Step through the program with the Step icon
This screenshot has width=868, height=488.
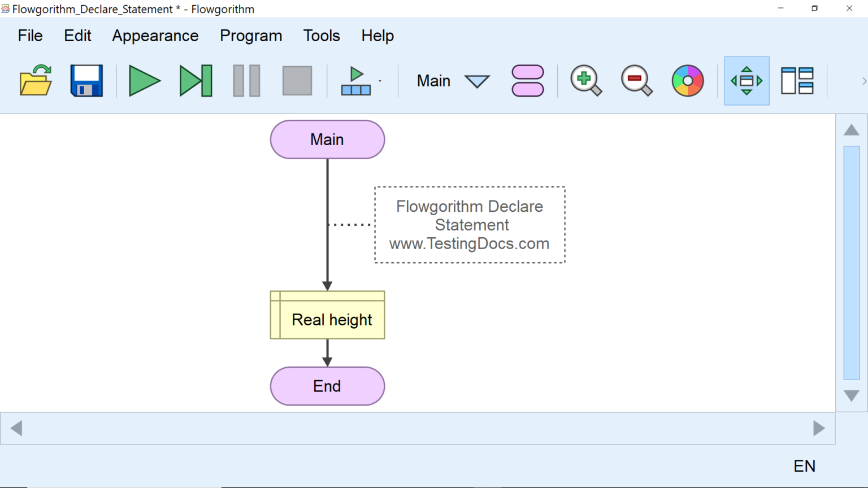[196, 81]
